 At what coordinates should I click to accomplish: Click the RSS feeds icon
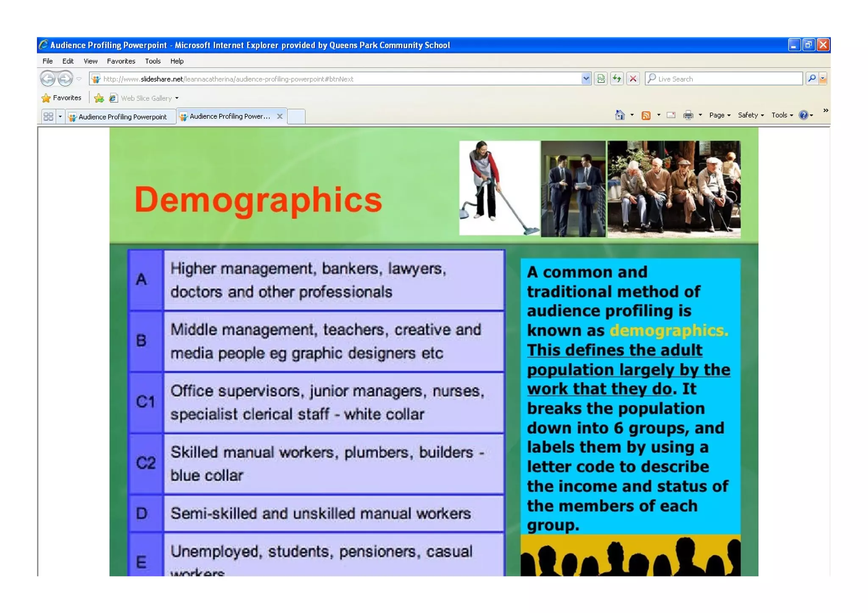pos(646,115)
